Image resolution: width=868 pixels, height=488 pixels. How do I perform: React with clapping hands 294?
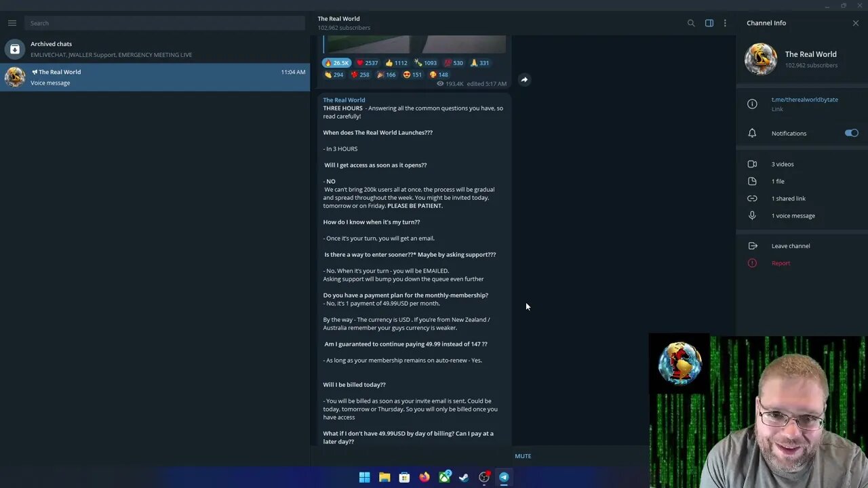[x=334, y=75]
